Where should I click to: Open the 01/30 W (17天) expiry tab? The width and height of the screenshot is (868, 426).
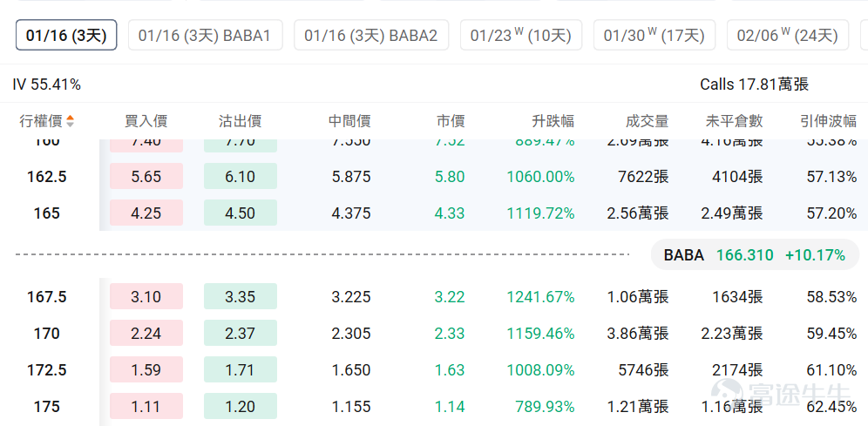click(654, 36)
